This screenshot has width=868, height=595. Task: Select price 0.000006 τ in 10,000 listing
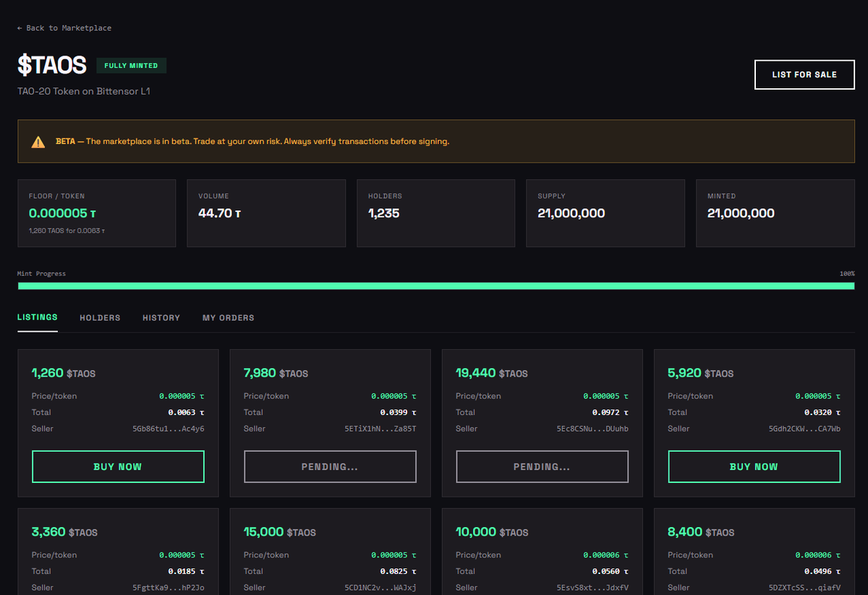606,555
